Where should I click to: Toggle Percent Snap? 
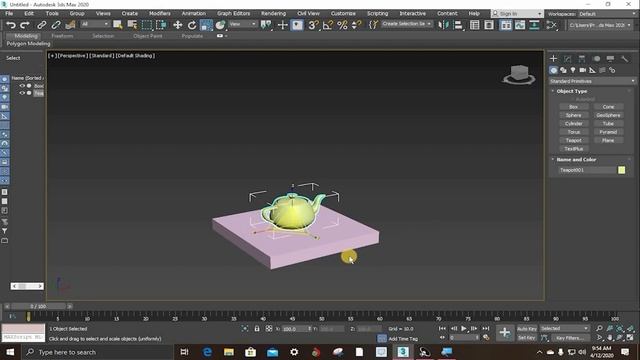[342, 25]
